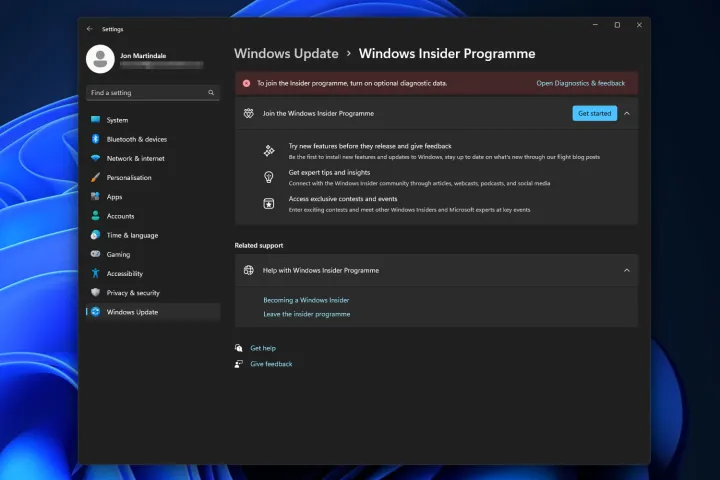
Task: Click the Network wifi icon
Action: tap(96, 158)
